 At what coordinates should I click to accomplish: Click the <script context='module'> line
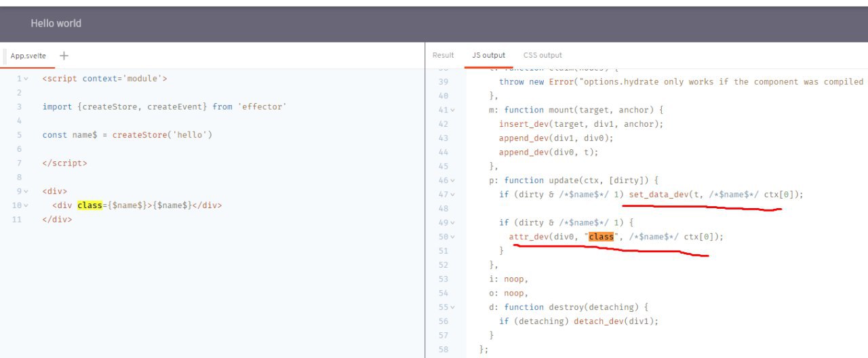pyautogui.click(x=104, y=79)
